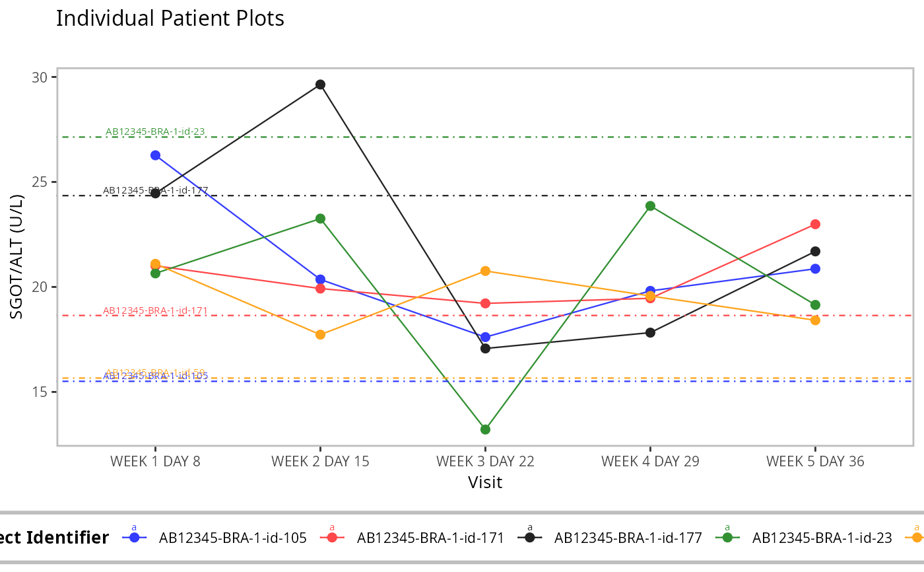The width and height of the screenshot is (924, 572).
Task: Click the green id-23 reference line label
Action: pyautogui.click(x=155, y=131)
